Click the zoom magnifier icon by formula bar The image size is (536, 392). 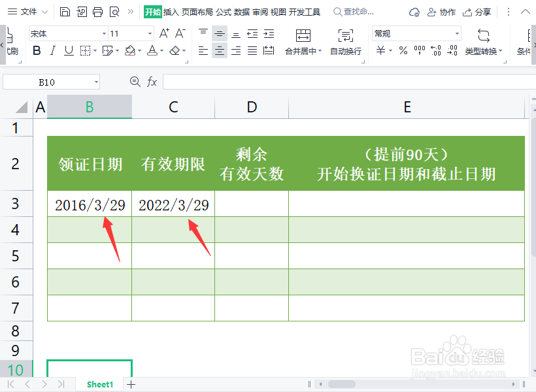tap(135, 81)
